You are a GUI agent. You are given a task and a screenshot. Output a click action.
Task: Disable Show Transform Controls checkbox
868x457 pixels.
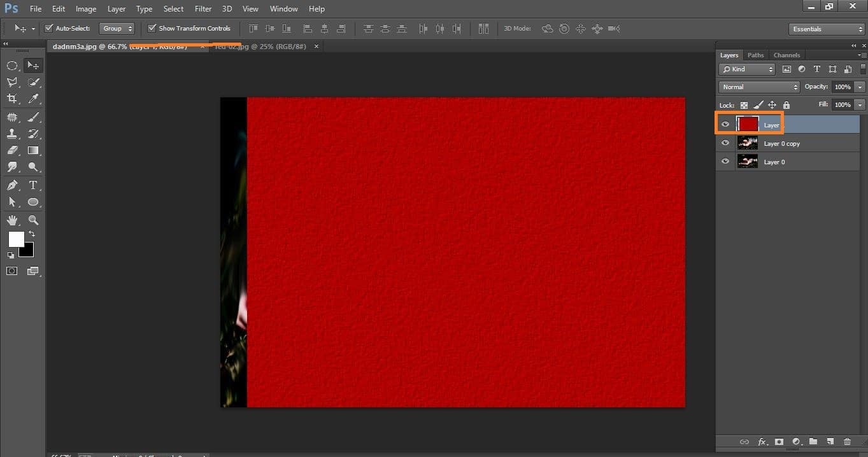152,29
